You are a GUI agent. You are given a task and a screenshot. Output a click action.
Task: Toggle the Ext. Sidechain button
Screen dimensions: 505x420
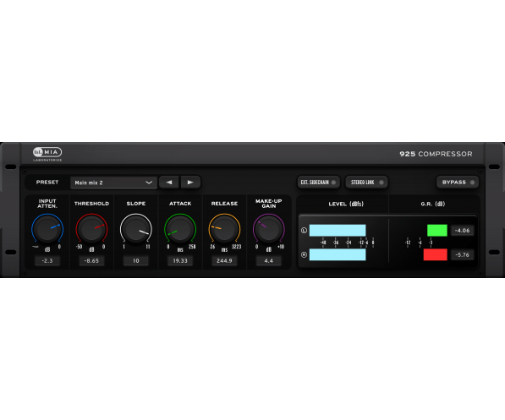pos(318,183)
